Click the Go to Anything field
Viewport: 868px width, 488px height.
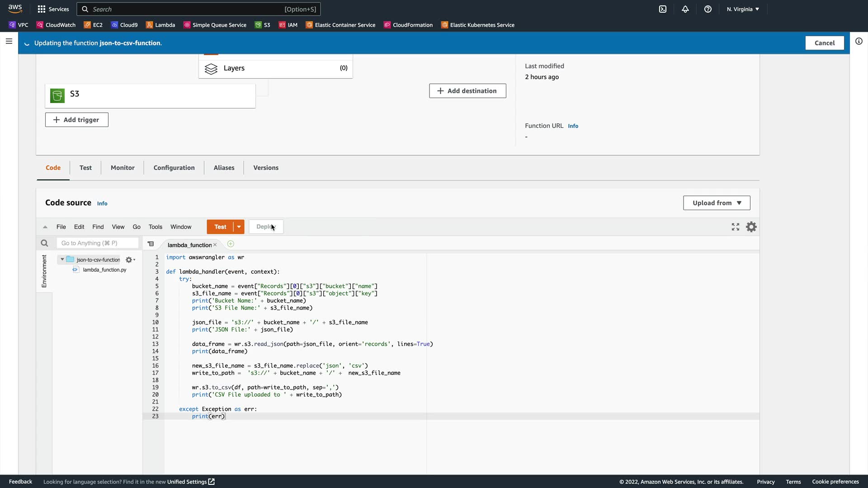click(x=97, y=243)
